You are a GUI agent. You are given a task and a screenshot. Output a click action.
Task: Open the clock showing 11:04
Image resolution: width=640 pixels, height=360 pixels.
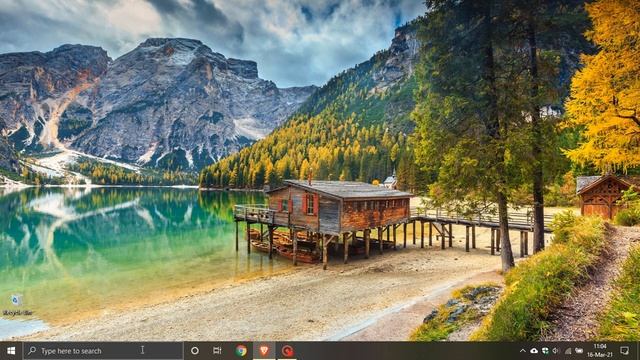tap(600, 351)
